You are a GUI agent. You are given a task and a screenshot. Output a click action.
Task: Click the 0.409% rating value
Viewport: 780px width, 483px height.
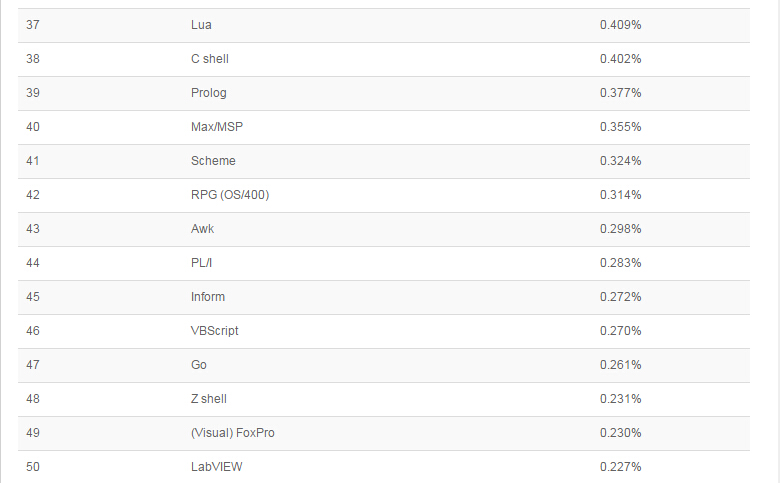pyautogui.click(x=620, y=25)
